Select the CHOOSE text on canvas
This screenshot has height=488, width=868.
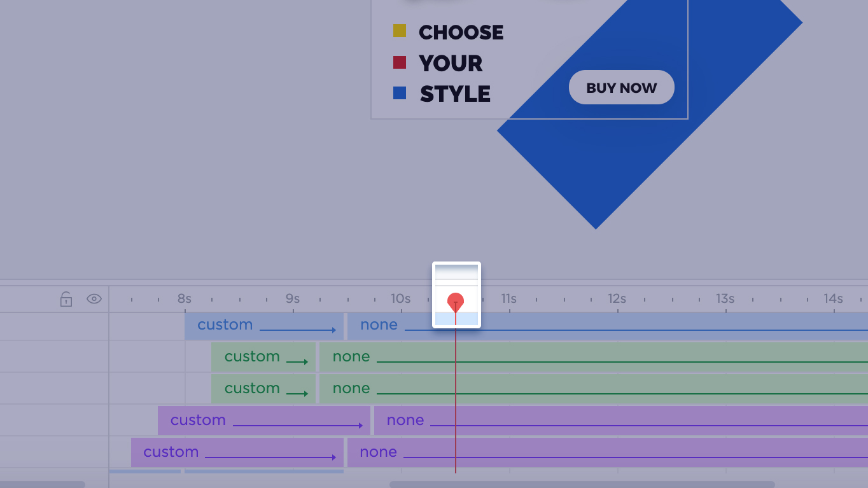461,32
